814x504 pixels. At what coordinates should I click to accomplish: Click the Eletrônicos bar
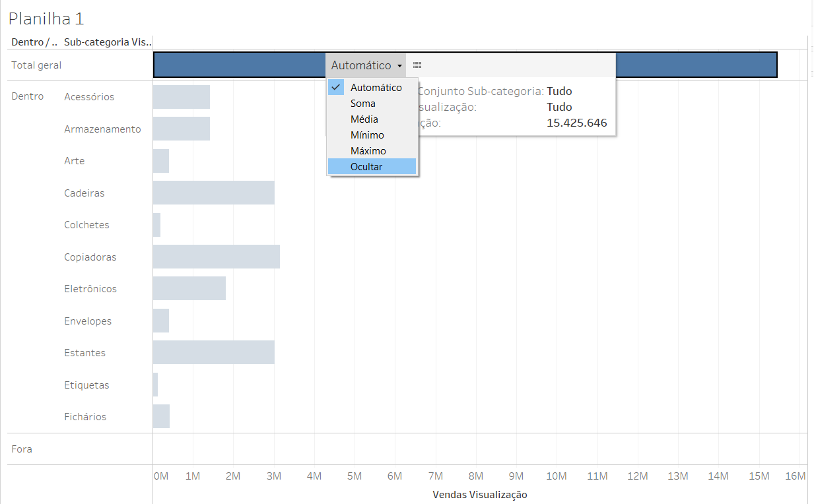189,289
